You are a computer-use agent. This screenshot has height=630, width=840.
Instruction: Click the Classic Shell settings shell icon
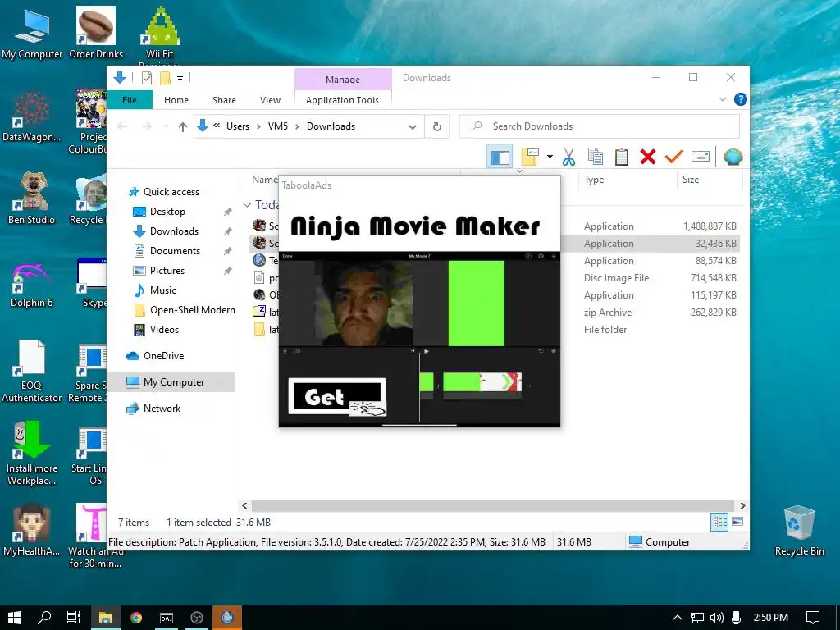tap(733, 157)
